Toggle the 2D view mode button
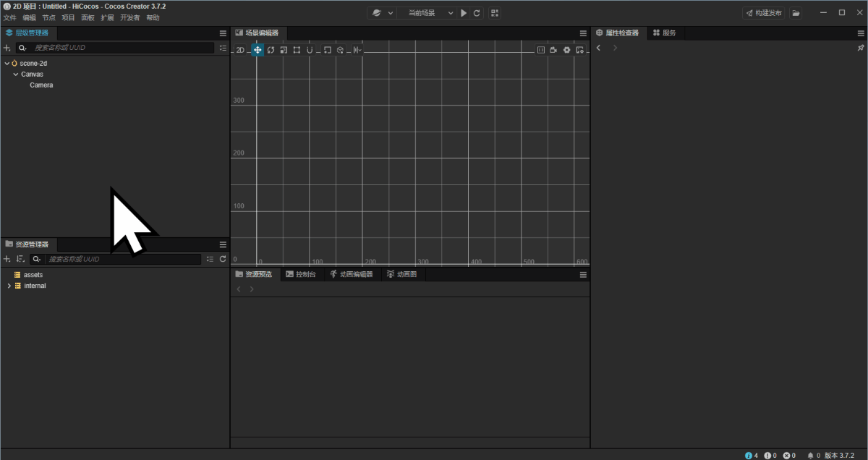 [x=240, y=50]
